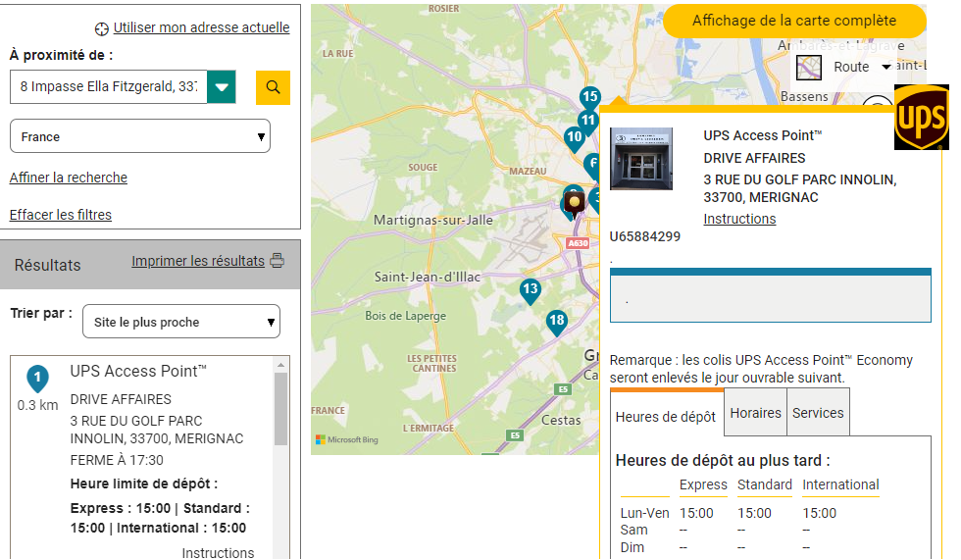The height and width of the screenshot is (560, 961).
Task: Click the 0.3 km distance label
Action: click(x=37, y=405)
